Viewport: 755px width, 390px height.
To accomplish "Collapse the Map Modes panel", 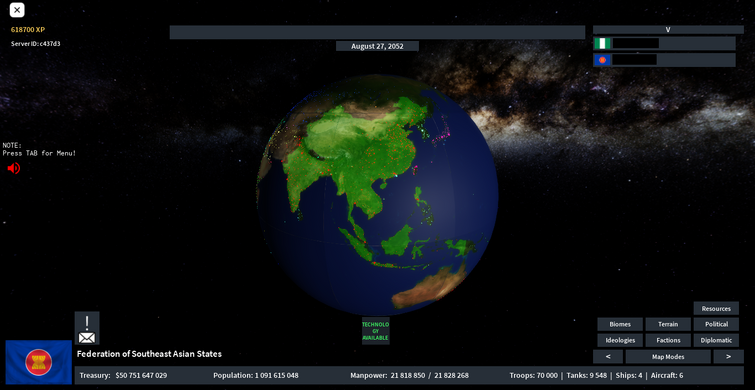I will [668, 357].
